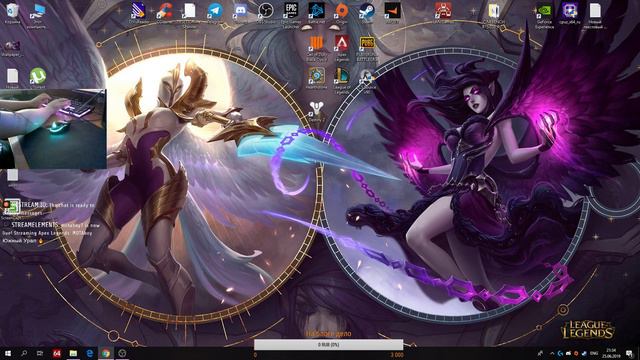The height and width of the screenshot is (360, 640).
Task: Show the hidden tray icons chevron
Action: point(552,353)
